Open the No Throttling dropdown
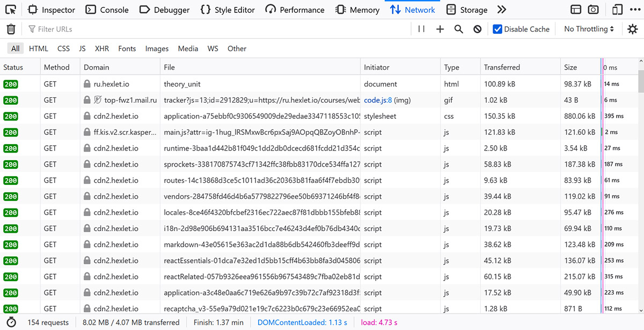The height and width of the screenshot is (330, 644). pyautogui.click(x=588, y=29)
